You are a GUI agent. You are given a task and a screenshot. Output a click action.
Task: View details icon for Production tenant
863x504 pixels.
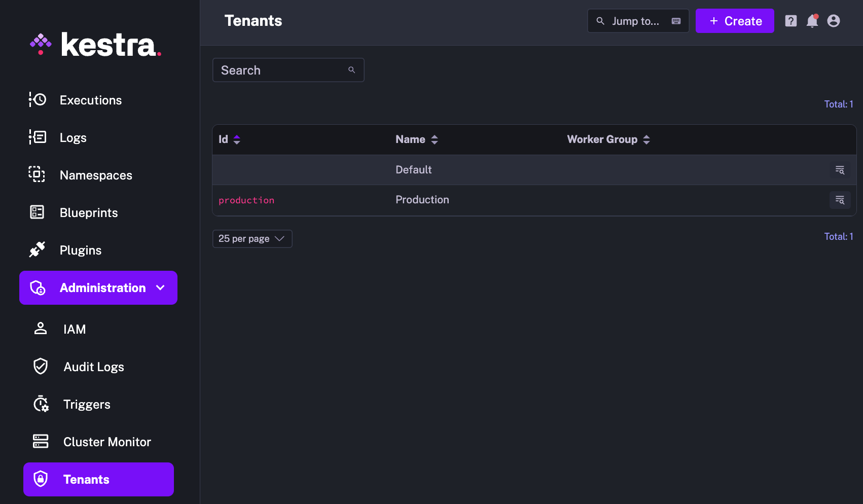click(x=840, y=200)
